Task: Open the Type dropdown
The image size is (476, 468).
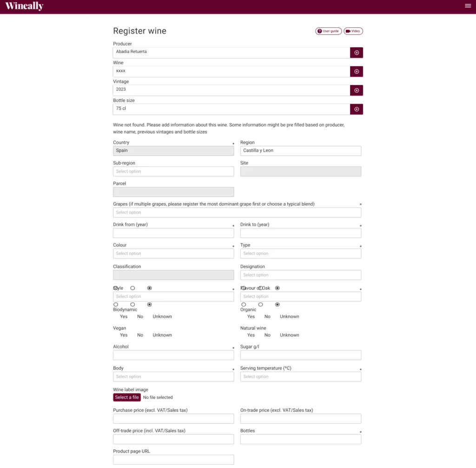Action: (x=301, y=254)
